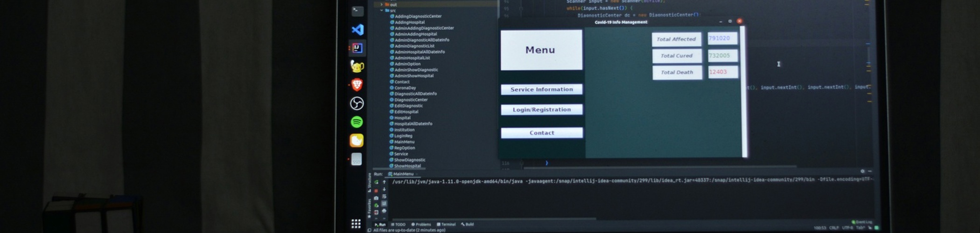Open the Problems tool window tab
This screenshot has width=980, height=233.
coord(421,225)
